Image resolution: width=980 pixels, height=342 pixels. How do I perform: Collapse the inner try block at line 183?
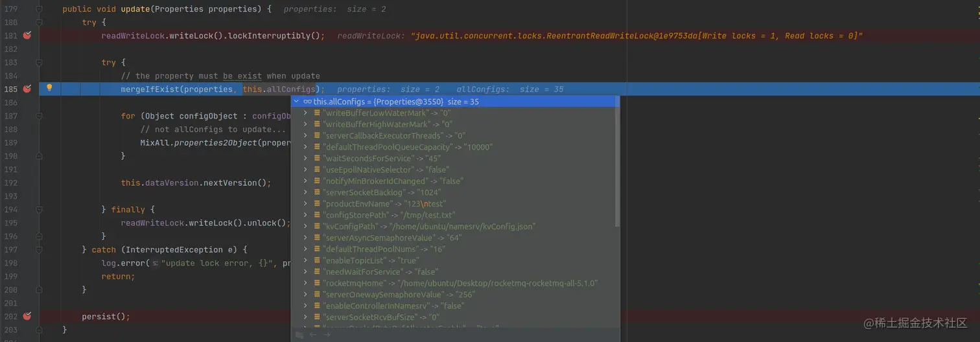click(x=39, y=62)
